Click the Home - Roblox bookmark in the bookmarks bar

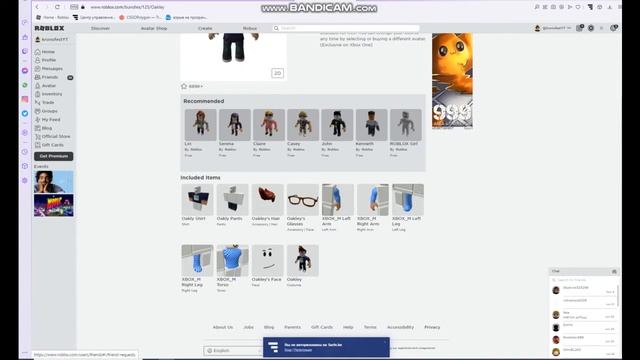tap(53, 18)
